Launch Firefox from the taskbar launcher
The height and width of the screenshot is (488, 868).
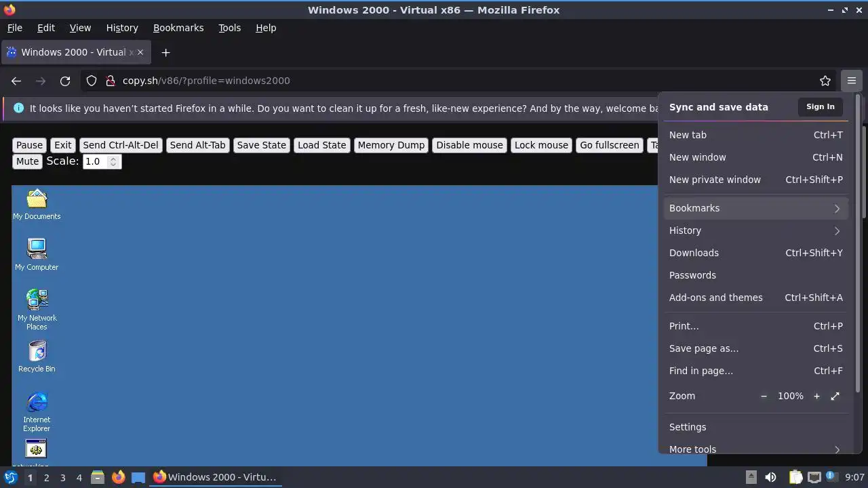[118, 477]
